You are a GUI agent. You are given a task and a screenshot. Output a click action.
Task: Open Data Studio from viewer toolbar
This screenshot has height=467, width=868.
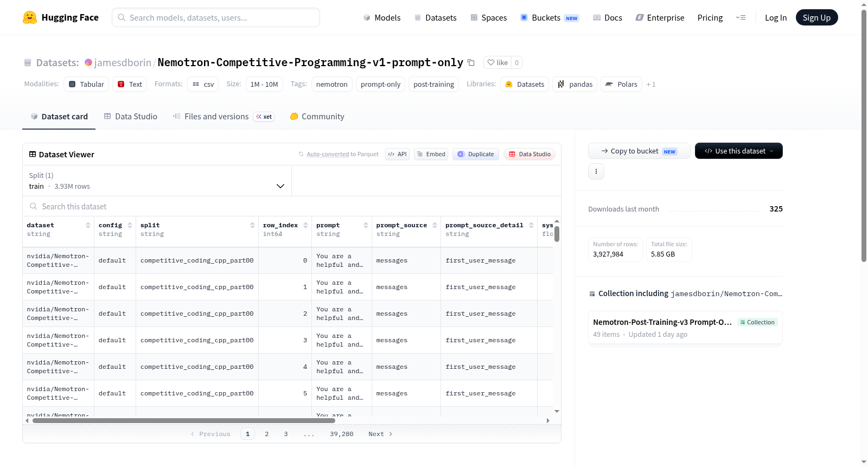coord(529,154)
